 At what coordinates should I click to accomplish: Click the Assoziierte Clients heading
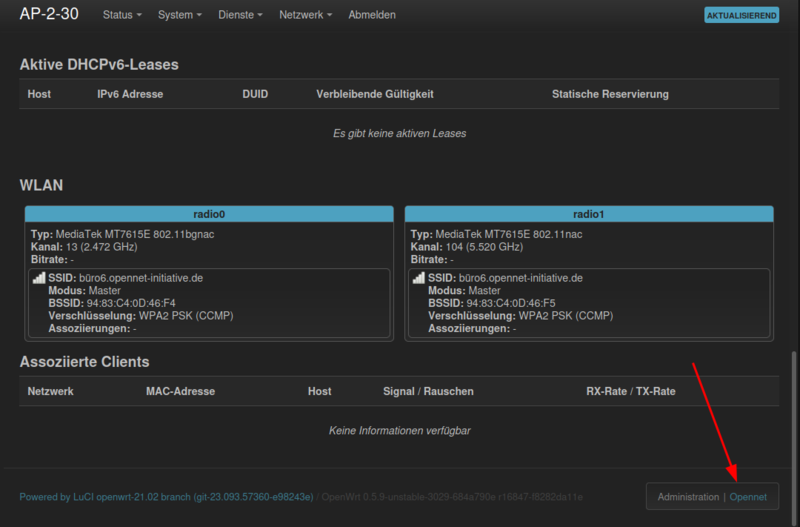pos(84,362)
